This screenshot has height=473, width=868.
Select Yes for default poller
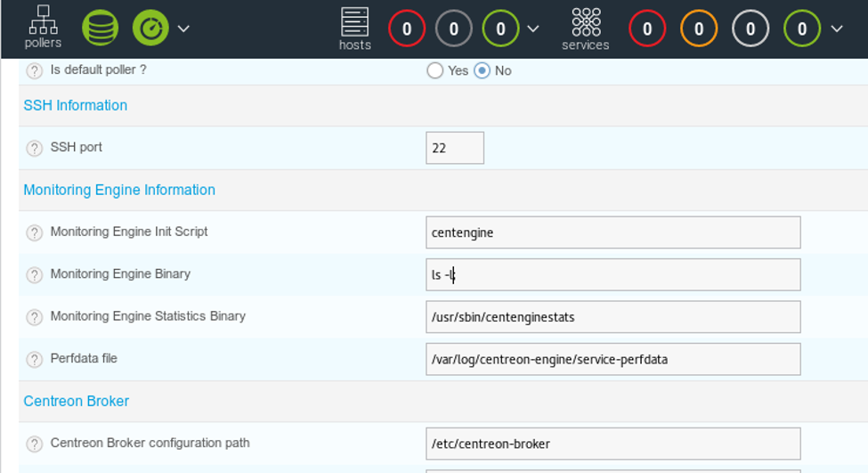(435, 70)
